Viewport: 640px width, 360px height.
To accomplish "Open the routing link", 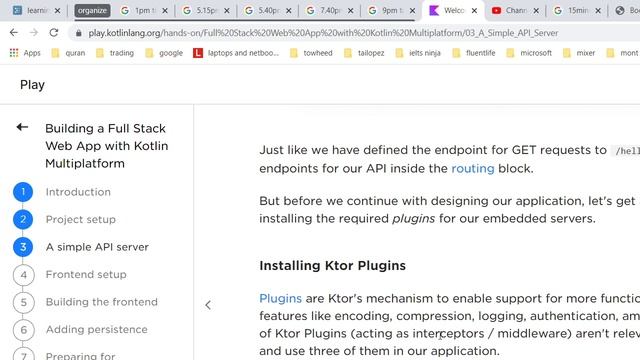I will pyautogui.click(x=473, y=168).
